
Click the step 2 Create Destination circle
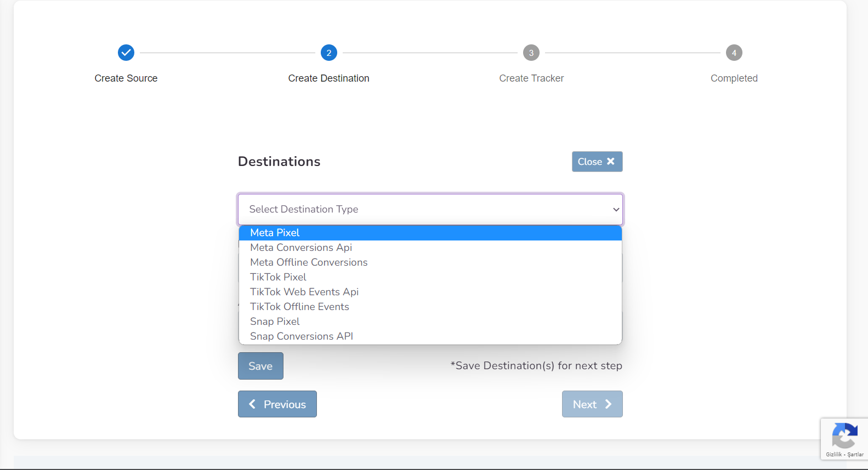(329, 53)
